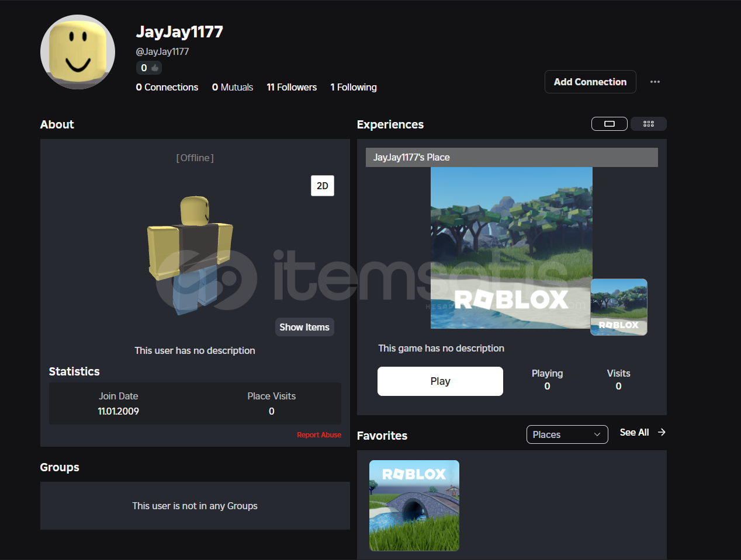
Task: Click the thumbs-up likes badge
Action: tap(149, 68)
